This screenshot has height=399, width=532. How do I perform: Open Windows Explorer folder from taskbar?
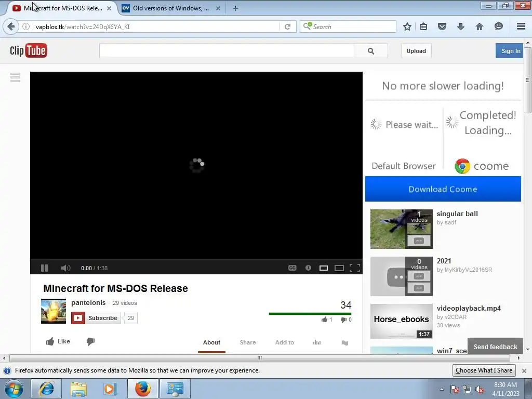click(78, 389)
